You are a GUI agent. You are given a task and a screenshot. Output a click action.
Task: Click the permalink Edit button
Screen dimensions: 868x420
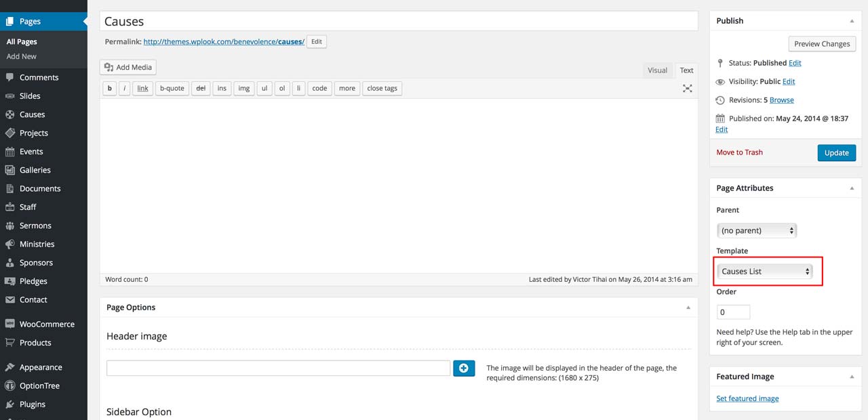(x=317, y=41)
